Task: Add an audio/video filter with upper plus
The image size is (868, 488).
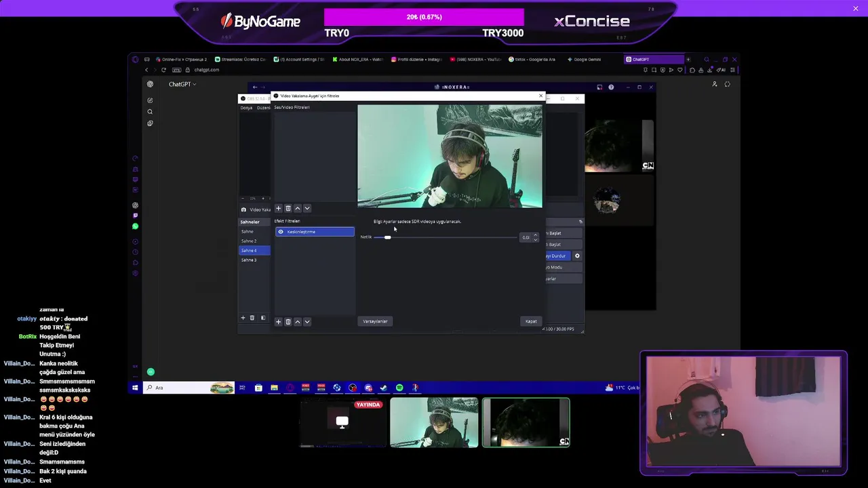Action: [x=278, y=208]
